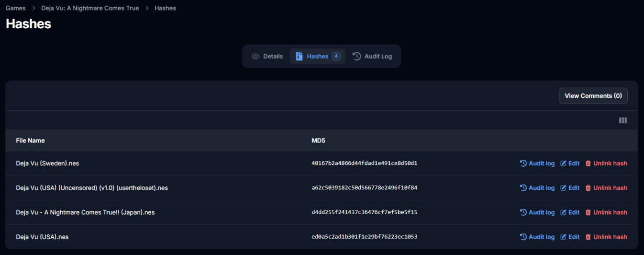Edit the Deja Vu (Sweden).nes hash

coord(570,163)
